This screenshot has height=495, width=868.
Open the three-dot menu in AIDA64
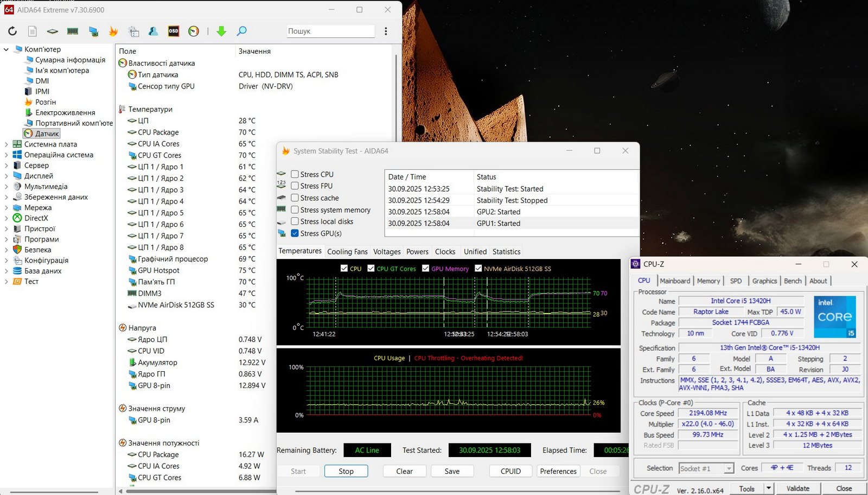[386, 31]
